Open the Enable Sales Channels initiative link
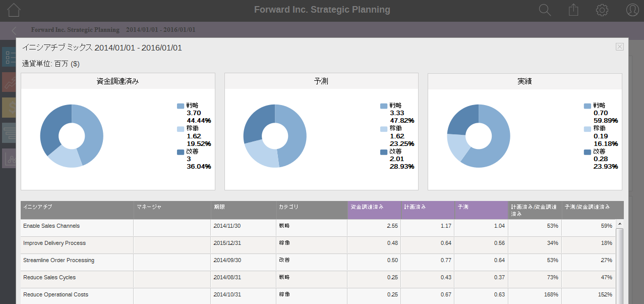 pyautogui.click(x=51, y=226)
